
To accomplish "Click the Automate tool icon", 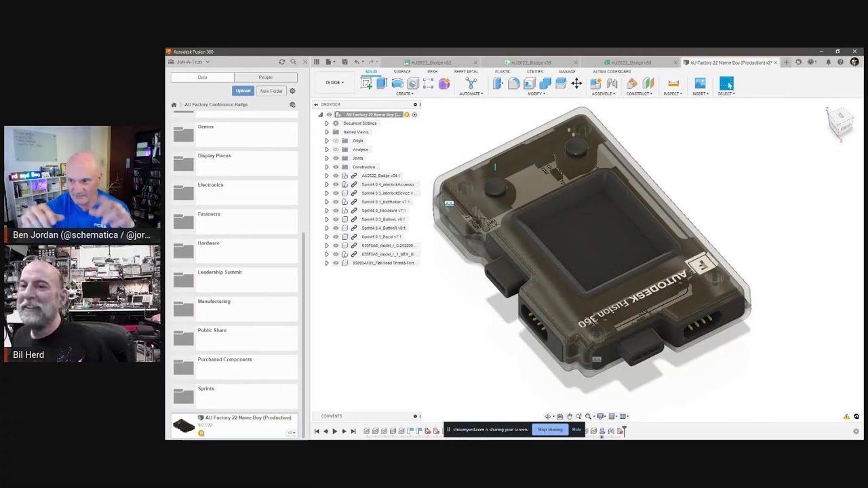I will pyautogui.click(x=471, y=83).
